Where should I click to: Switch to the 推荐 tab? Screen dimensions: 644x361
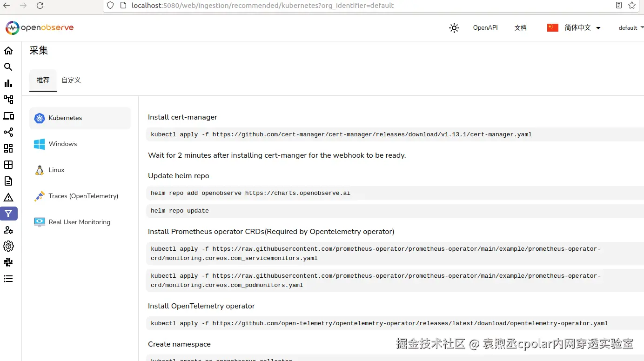[x=43, y=80]
